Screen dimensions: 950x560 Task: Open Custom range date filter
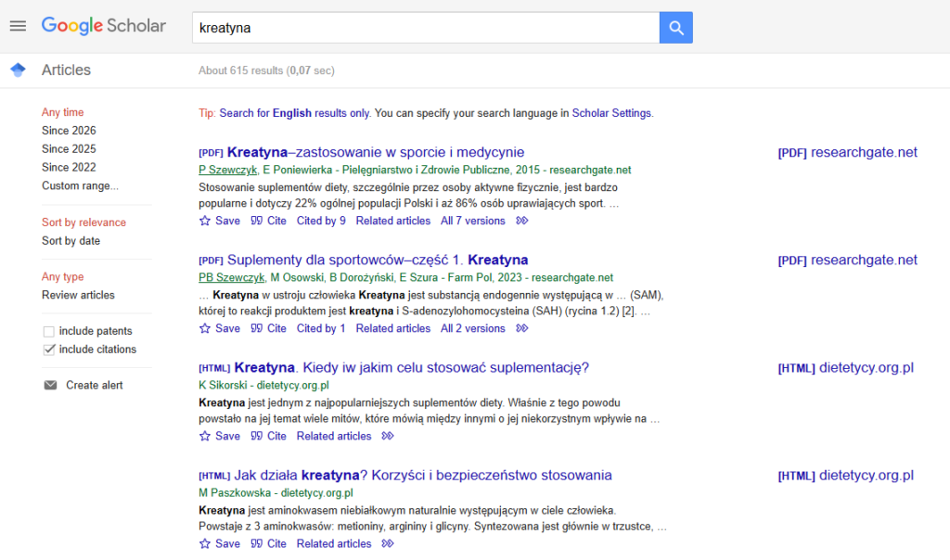[80, 185]
